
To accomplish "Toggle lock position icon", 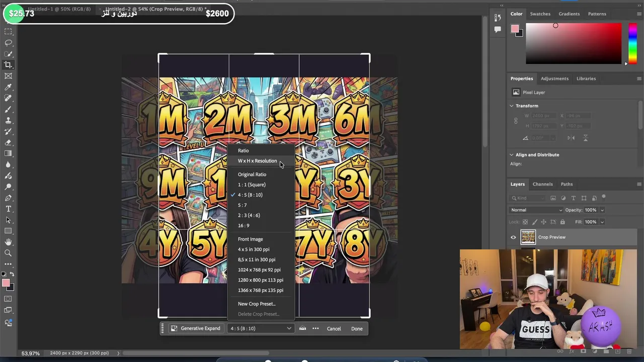I will pos(543,222).
